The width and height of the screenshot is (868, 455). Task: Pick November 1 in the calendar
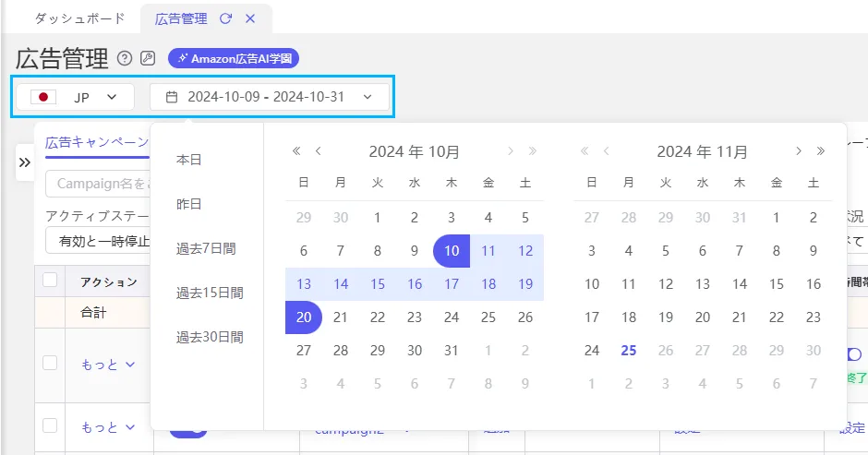pos(776,218)
